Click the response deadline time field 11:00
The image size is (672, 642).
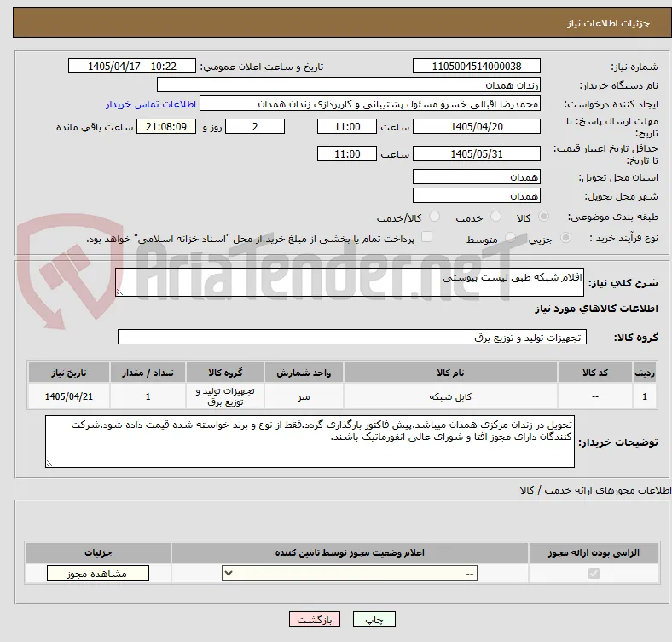[347, 126]
